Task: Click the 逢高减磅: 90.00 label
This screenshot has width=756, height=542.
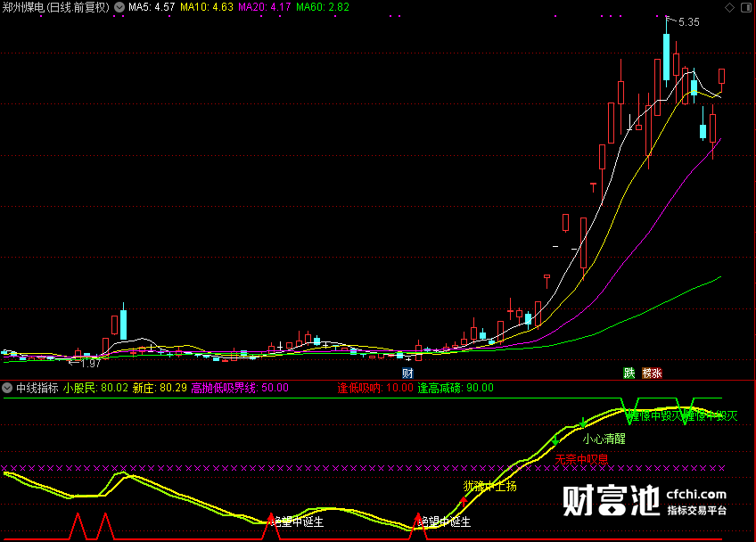Action: point(456,388)
